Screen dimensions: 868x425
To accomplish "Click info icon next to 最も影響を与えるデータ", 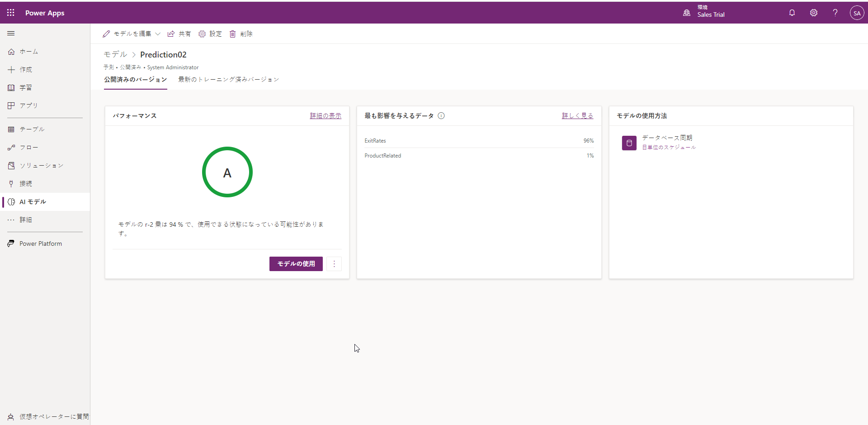I will (x=441, y=116).
